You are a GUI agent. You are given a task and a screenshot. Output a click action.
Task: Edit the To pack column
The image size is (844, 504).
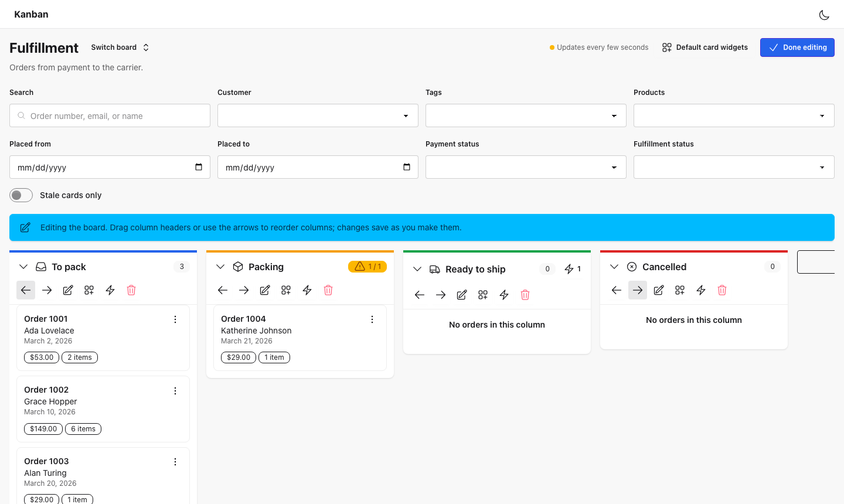pyautogui.click(x=68, y=290)
